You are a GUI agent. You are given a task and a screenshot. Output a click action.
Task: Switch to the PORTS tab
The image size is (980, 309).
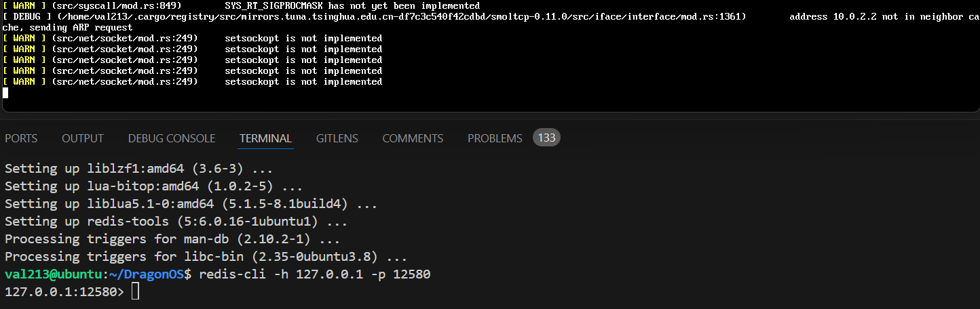(21, 138)
